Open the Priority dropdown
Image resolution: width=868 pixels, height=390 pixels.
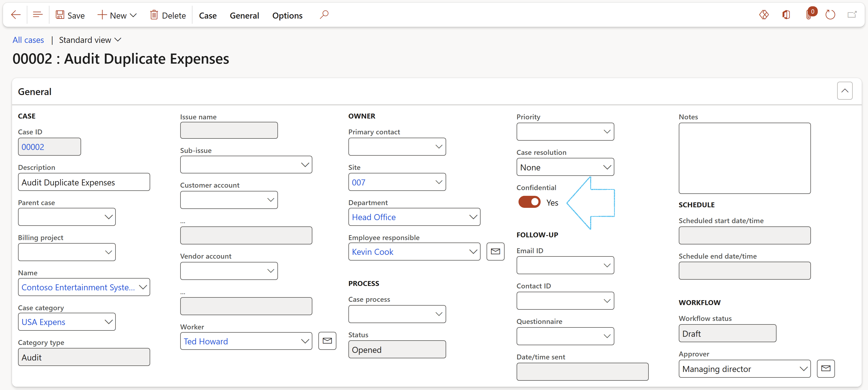606,131
